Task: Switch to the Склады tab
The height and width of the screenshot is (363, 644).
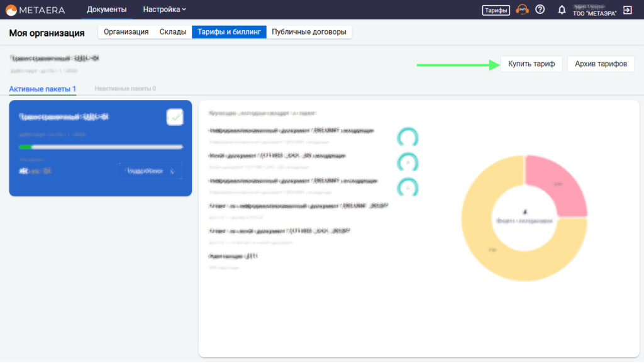Action: (173, 32)
